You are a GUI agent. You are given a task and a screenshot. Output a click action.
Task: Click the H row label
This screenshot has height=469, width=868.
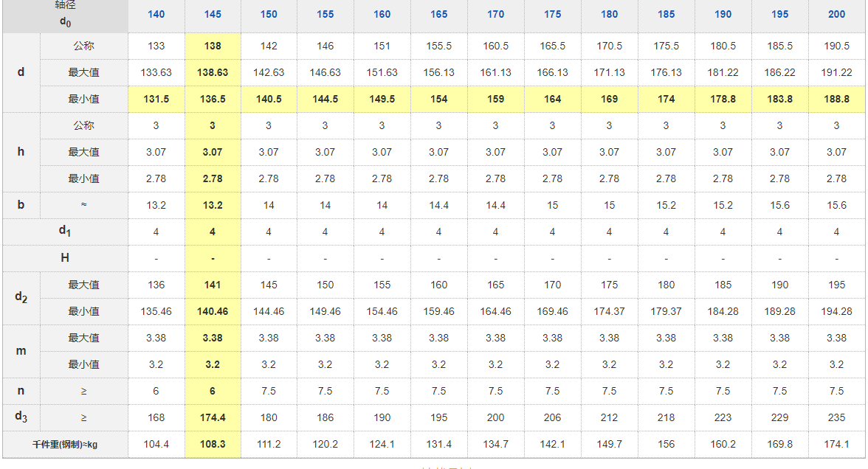click(x=65, y=258)
